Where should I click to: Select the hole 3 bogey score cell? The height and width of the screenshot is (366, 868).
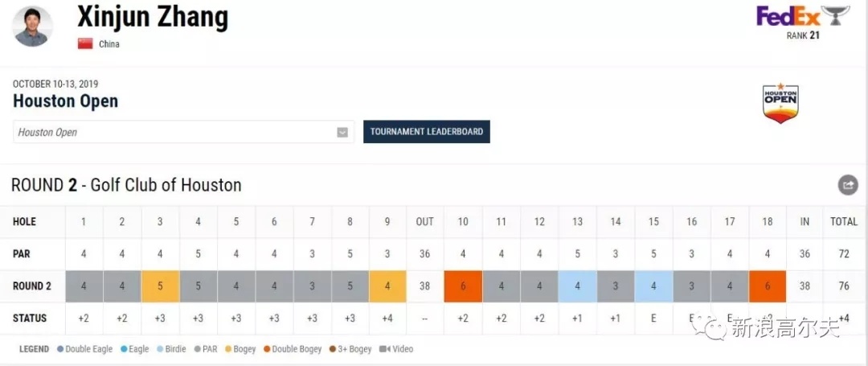(160, 286)
